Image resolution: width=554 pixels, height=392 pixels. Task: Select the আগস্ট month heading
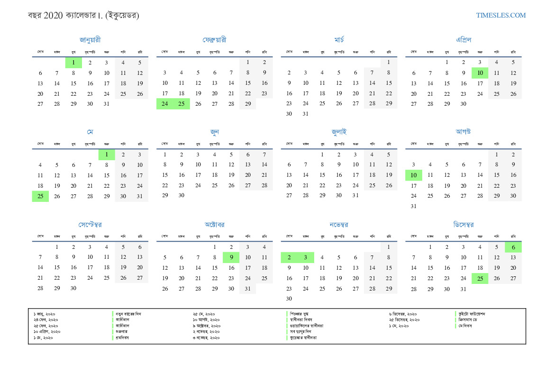coord(463,131)
